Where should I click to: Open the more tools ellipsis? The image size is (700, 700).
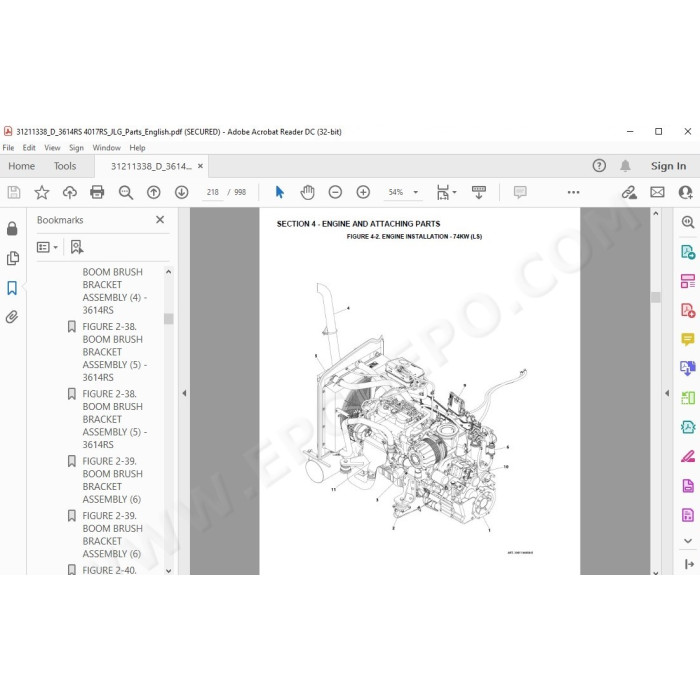573,192
